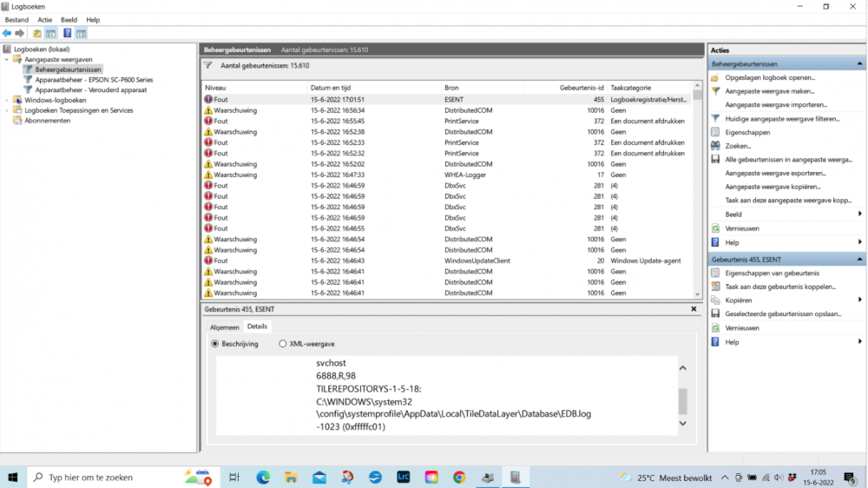Sort events by the Bron column header

point(451,88)
